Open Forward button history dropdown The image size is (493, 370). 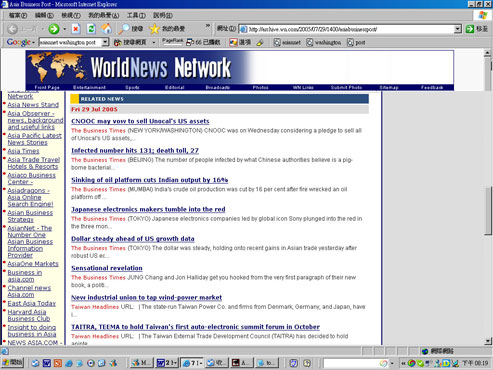[x=65, y=29]
